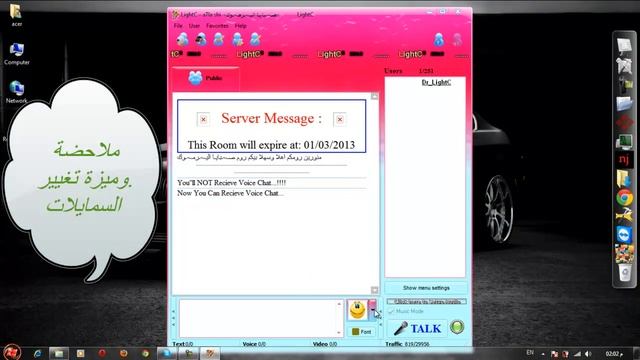This screenshot has width=640, height=360.
Task: Open the folder with blue arrow in dock
Action: click(x=624, y=179)
